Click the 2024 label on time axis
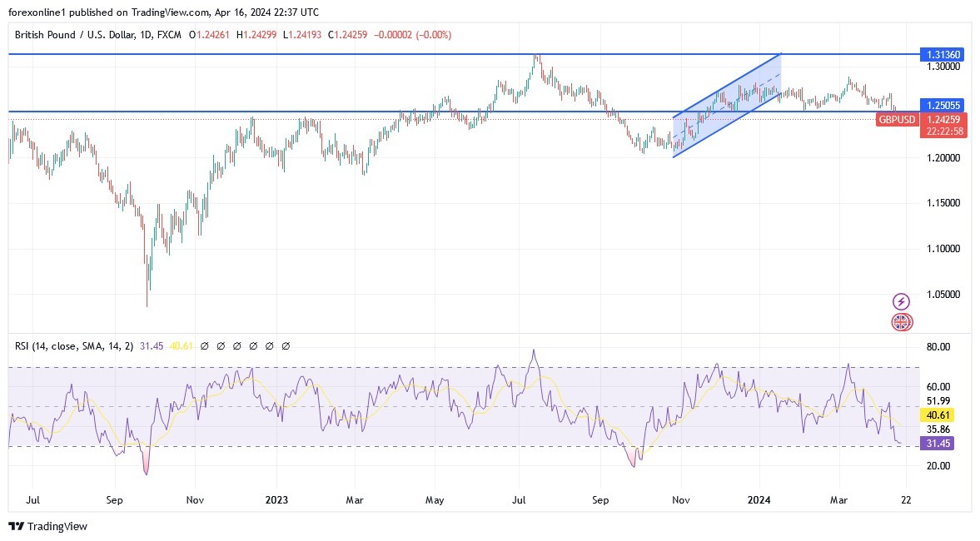Screen dimensions: 980x541 759,499
